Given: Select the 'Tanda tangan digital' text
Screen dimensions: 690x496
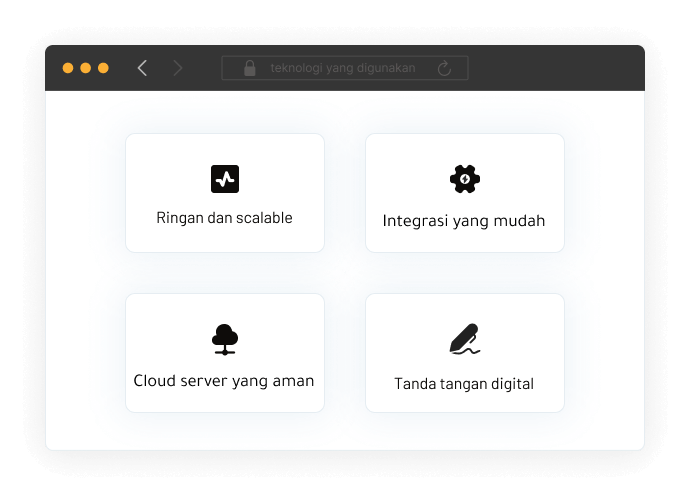Looking at the screenshot, I should tap(464, 383).
